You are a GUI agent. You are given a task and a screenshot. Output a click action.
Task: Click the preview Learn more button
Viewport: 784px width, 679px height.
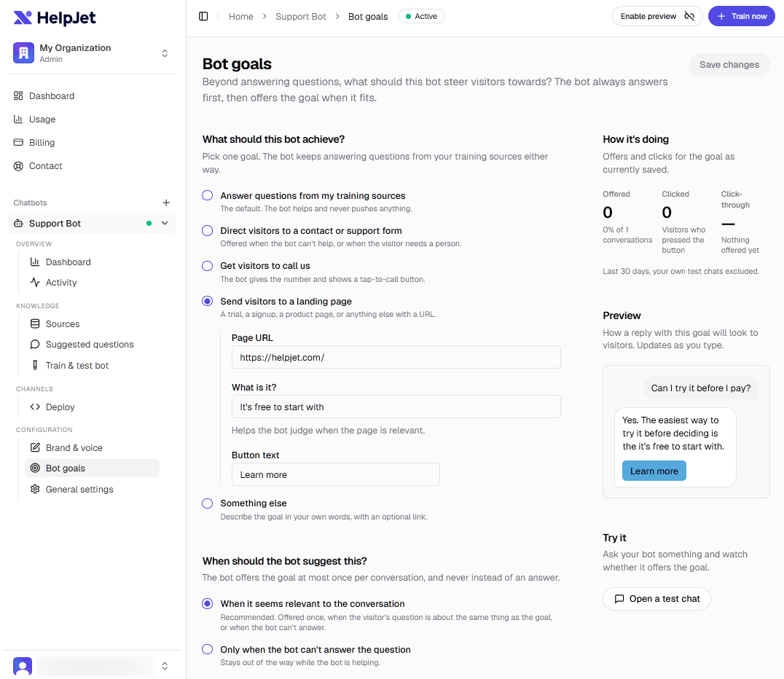654,471
